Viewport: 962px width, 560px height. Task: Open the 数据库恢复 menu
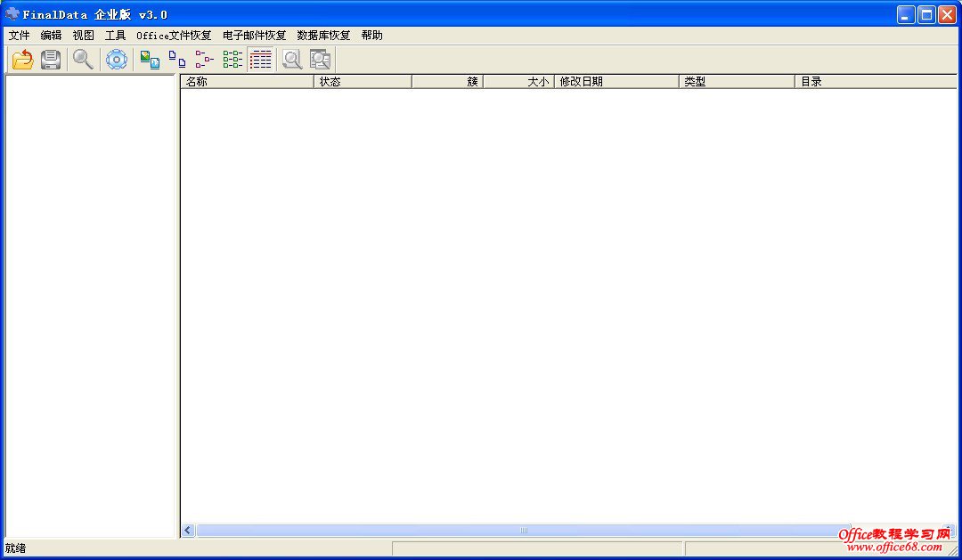[x=322, y=35]
